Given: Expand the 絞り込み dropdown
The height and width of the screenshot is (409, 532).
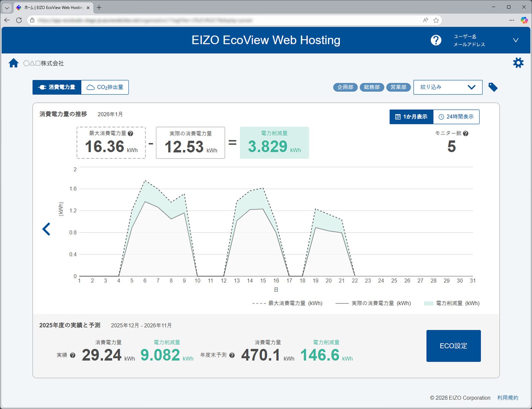Looking at the screenshot, I should 448,87.
